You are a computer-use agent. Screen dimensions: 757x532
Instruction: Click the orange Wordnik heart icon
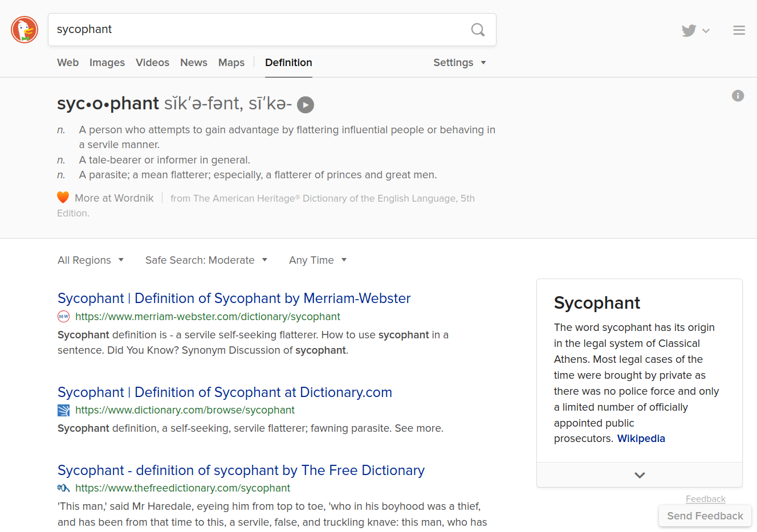(63, 198)
